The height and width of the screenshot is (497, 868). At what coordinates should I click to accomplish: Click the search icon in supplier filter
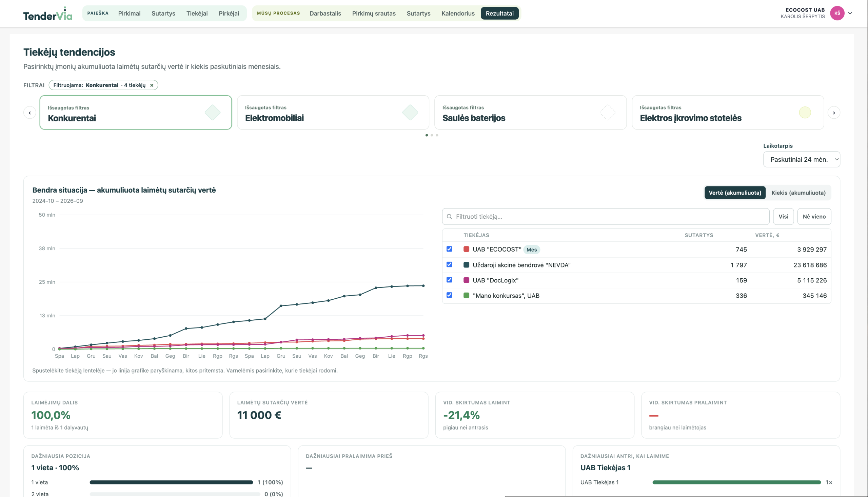tap(449, 217)
